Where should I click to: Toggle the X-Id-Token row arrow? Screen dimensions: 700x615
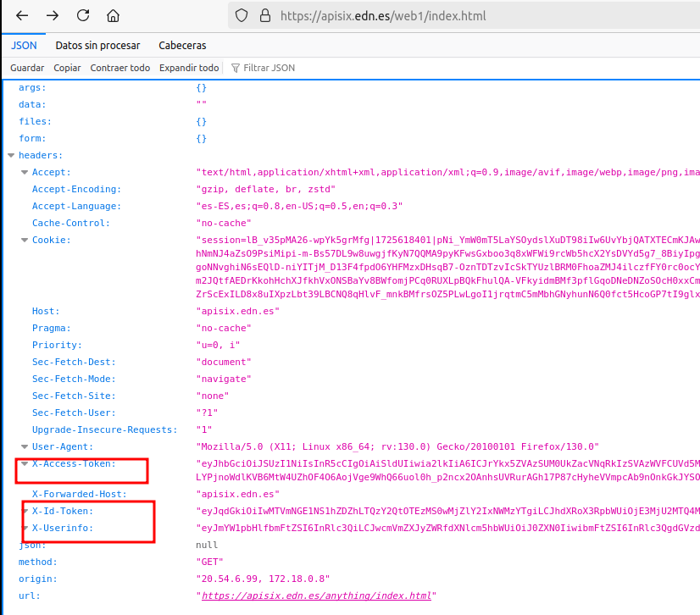[x=25, y=512]
